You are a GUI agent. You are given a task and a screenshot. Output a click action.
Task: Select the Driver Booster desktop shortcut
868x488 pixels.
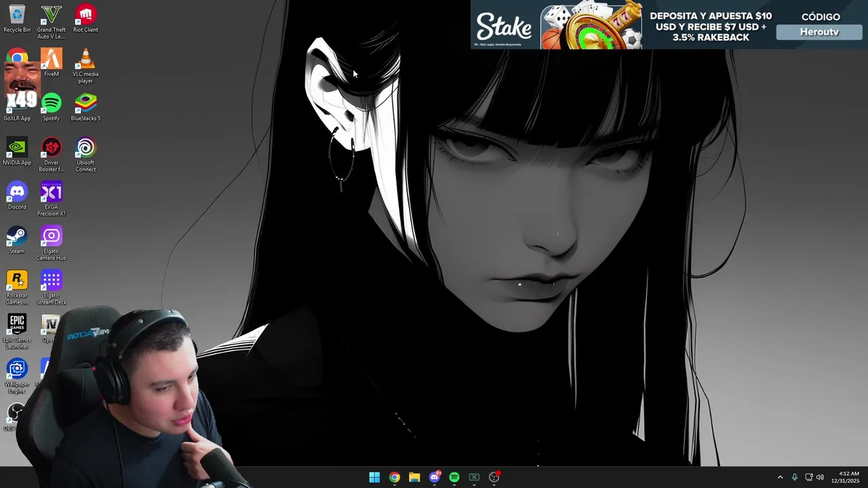(52, 155)
